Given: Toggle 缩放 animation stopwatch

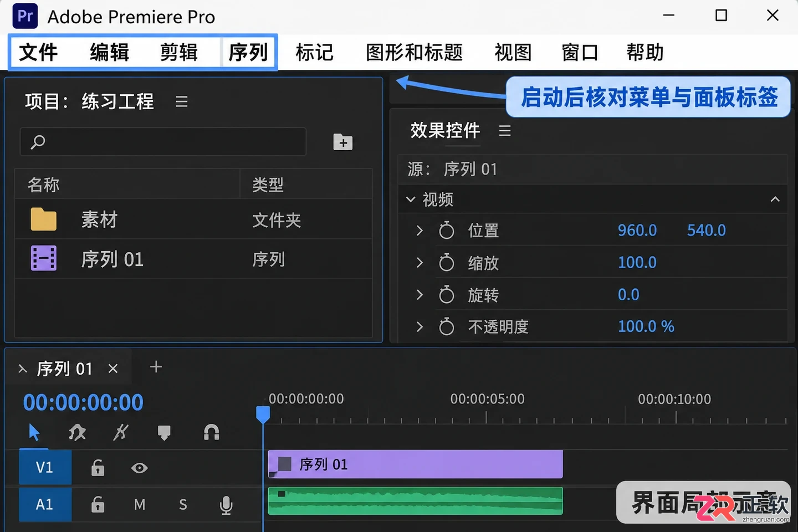Looking at the screenshot, I should [447, 262].
